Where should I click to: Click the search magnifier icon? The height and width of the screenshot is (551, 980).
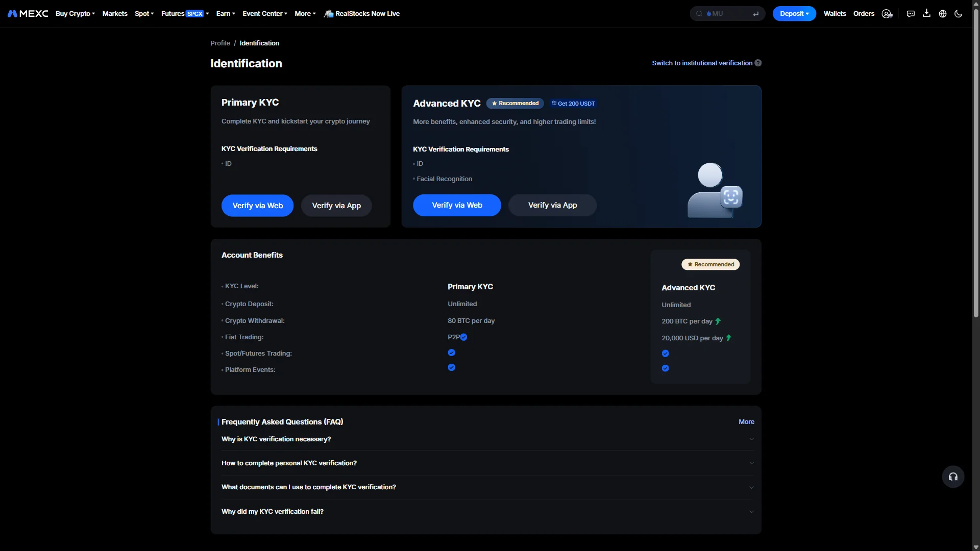[x=699, y=14]
